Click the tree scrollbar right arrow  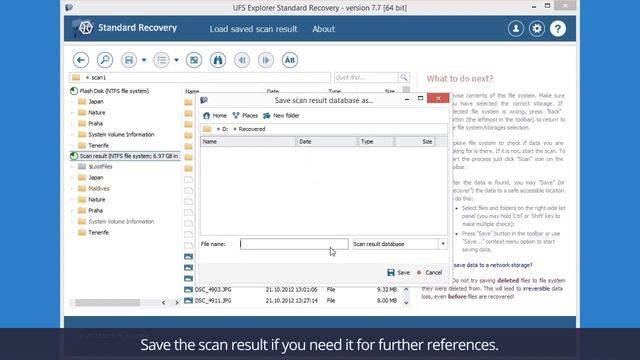pos(177,302)
